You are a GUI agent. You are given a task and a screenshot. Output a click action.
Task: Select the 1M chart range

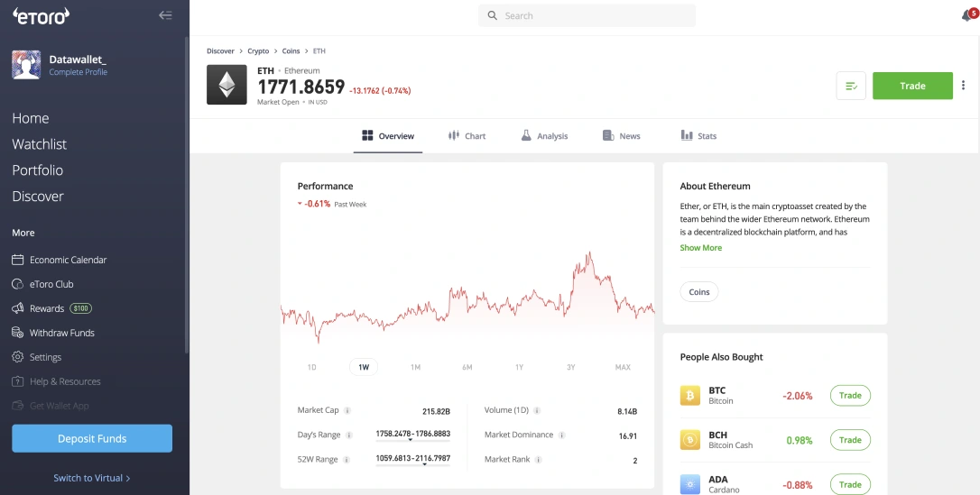pyautogui.click(x=416, y=367)
